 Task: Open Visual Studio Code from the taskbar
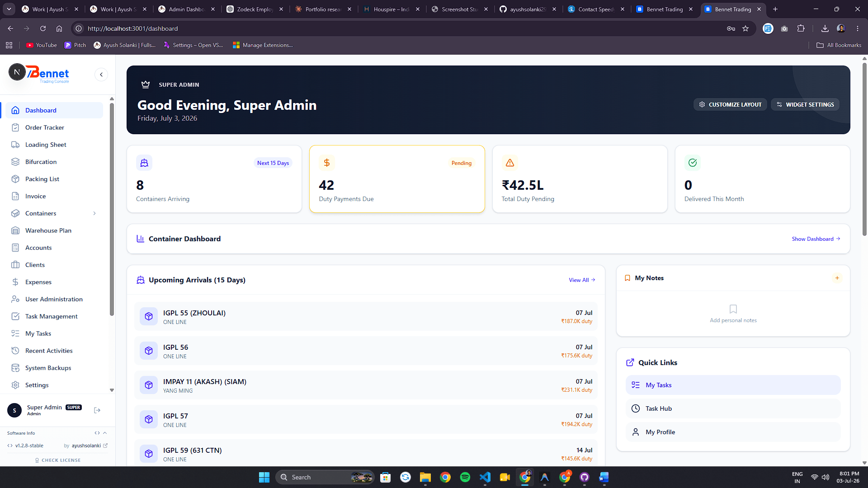[485, 477]
